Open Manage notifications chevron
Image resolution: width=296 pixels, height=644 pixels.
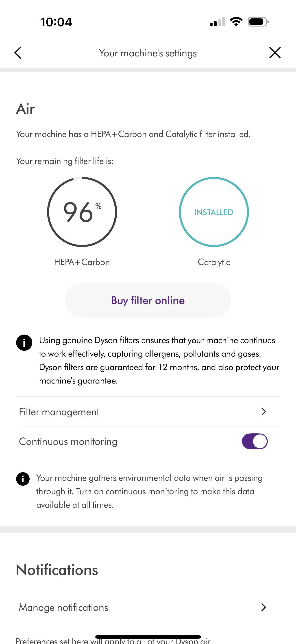(263, 607)
